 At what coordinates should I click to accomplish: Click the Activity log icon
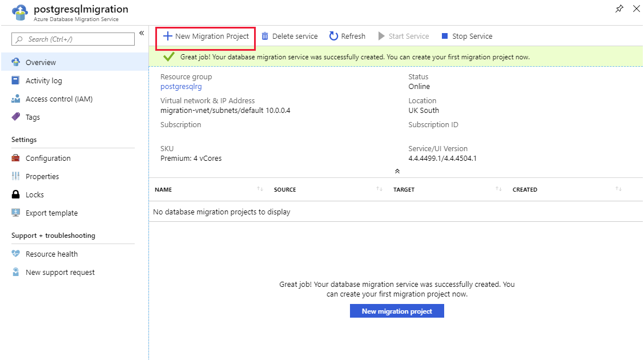click(x=15, y=80)
